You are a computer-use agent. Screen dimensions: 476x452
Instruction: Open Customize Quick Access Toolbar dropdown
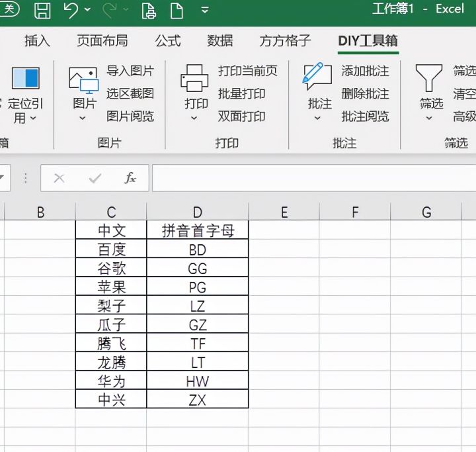205,10
